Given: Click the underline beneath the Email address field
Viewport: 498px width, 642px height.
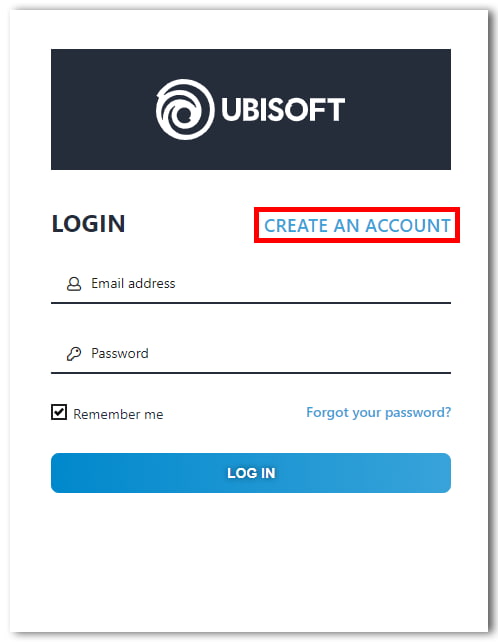Looking at the screenshot, I should [251, 303].
